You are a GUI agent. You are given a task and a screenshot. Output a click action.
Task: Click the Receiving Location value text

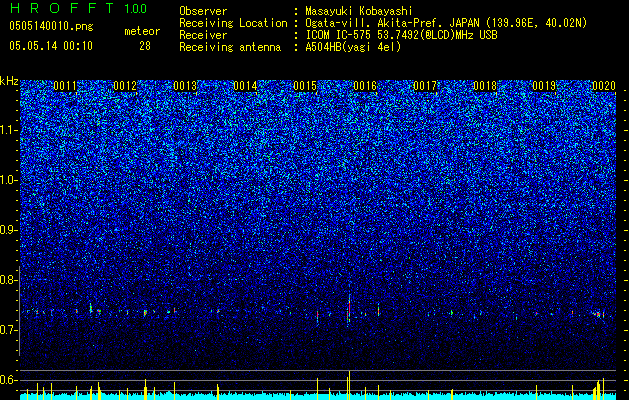click(x=446, y=23)
